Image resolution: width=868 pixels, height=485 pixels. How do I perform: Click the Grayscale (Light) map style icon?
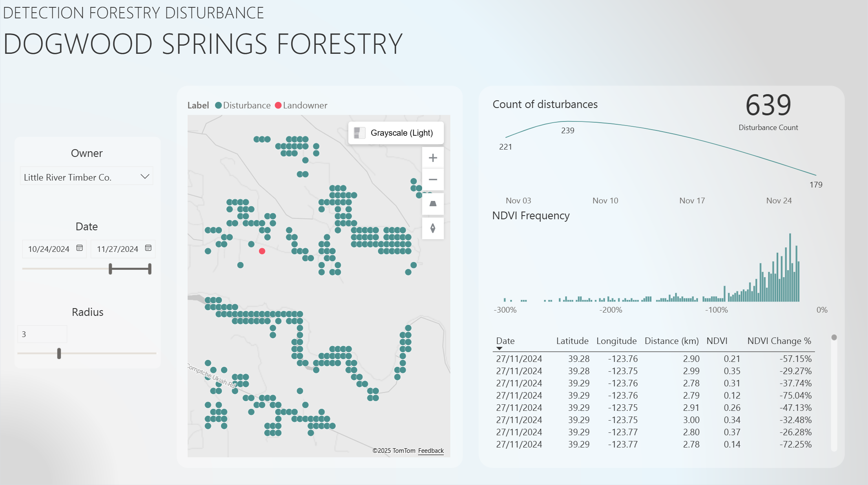359,133
